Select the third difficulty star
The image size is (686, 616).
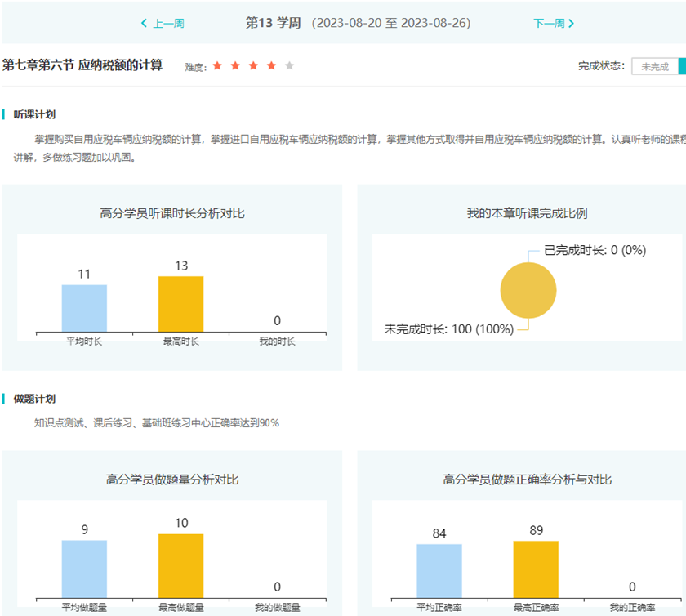(253, 65)
